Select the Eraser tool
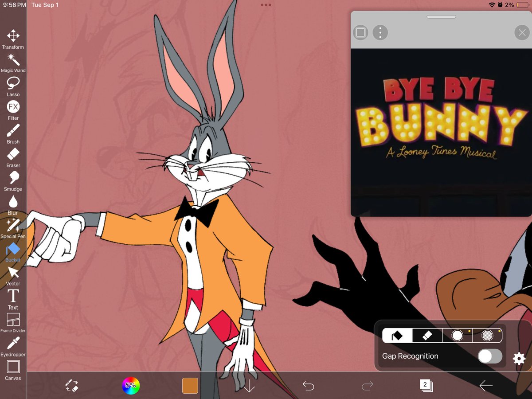The width and height of the screenshot is (532, 399). (13, 157)
